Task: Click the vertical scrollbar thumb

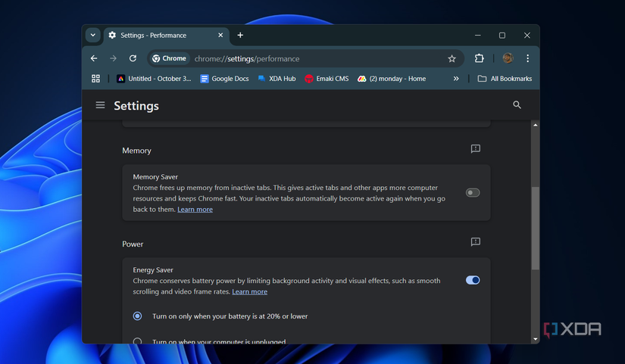Action: (536, 229)
